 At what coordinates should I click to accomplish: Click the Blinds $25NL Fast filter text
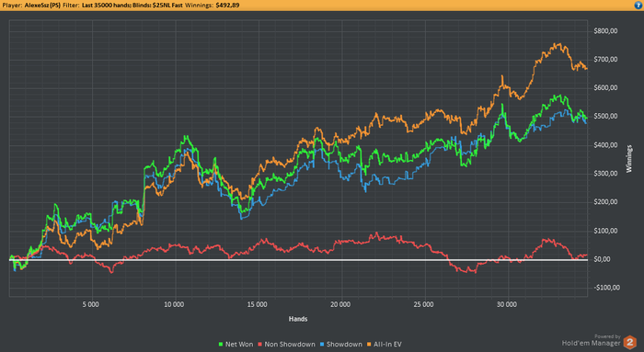click(x=157, y=6)
